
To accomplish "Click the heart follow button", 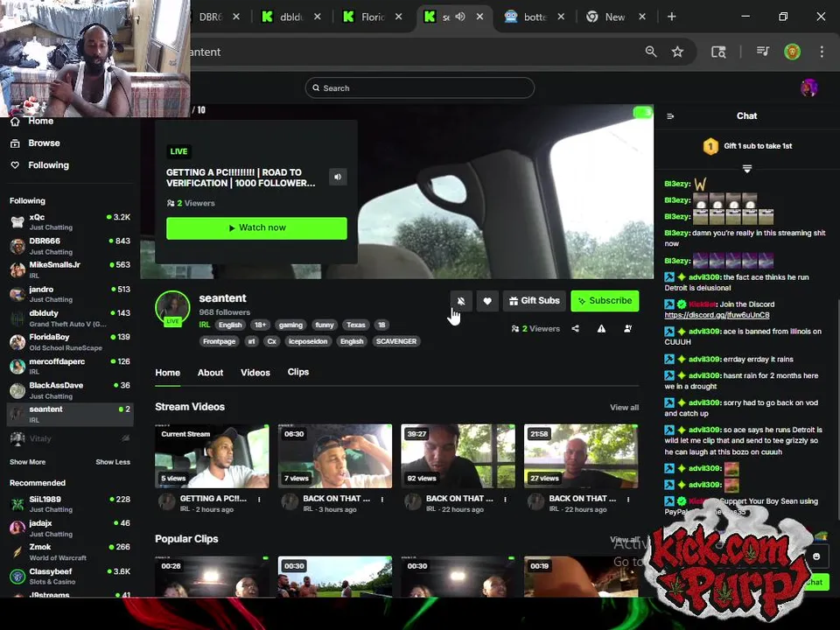I will coord(487,301).
